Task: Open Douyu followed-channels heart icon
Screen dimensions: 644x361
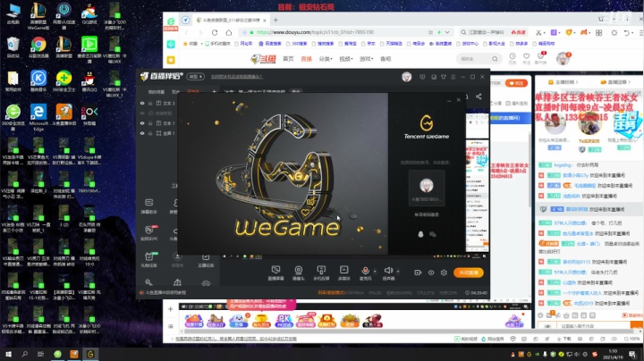Action: (x=526, y=58)
